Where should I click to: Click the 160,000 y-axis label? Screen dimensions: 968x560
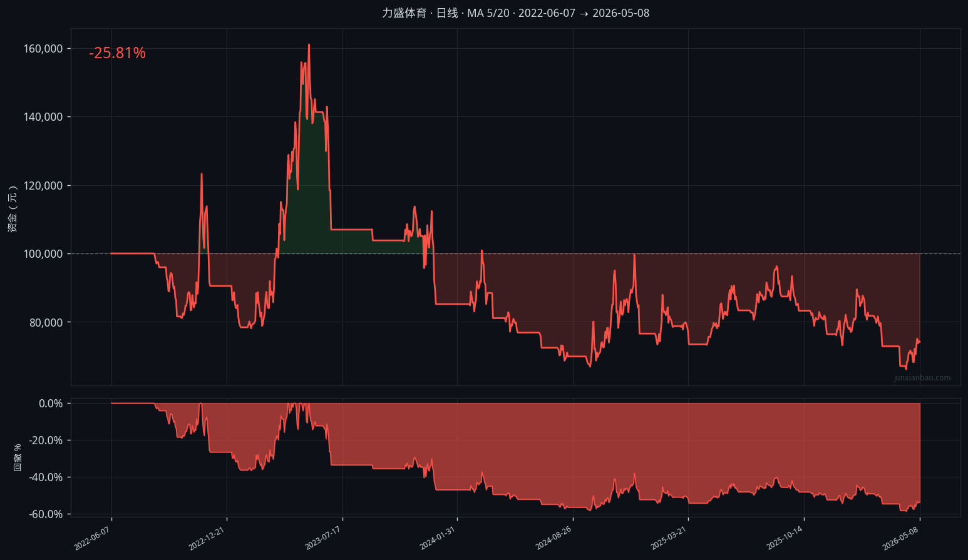pyautogui.click(x=43, y=49)
